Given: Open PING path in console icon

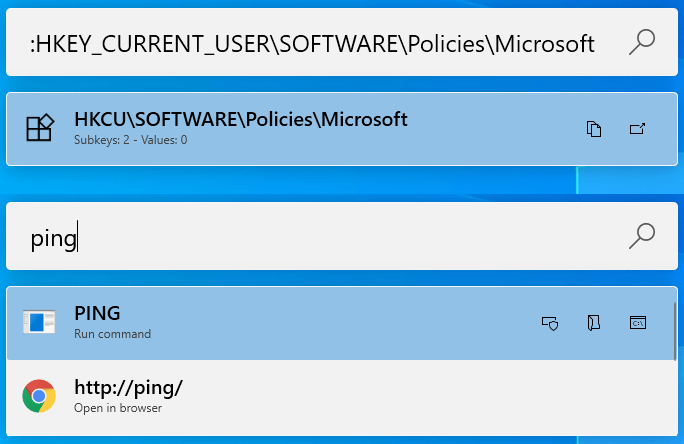Looking at the screenshot, I should 638,323.
